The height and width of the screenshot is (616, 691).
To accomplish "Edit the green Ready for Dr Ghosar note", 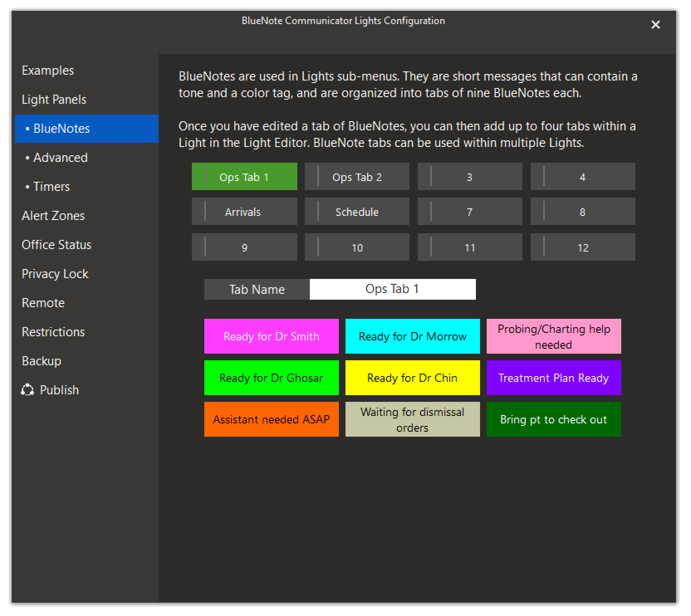I will (272, 378).
